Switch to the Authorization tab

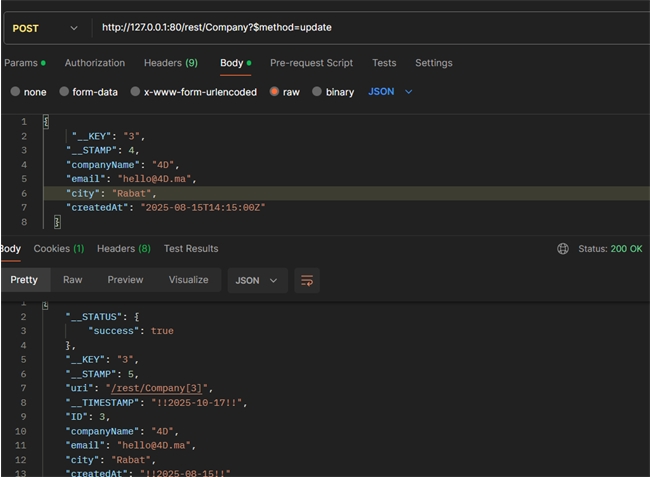point(95,63)
